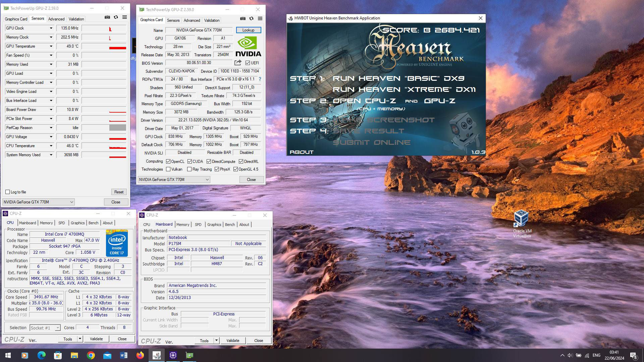644x362 pixels.
Task: Click refresh icon in GPU-Z Graphics Card window
Action: point(252,19)
